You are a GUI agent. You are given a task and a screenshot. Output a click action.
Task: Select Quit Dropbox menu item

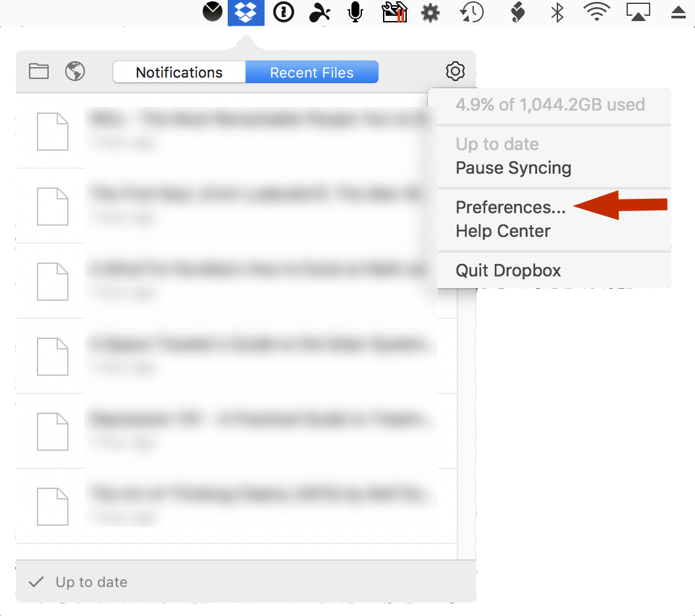(x=508, y=270)
